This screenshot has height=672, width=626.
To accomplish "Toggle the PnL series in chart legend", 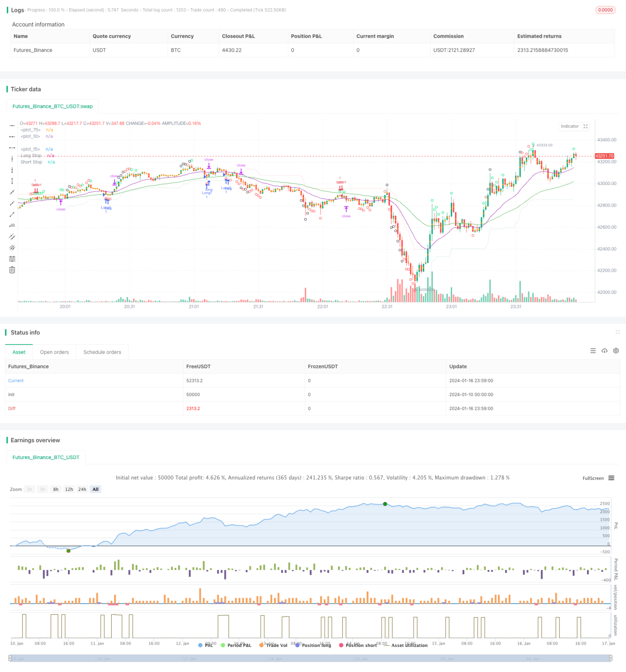I will [x=206, y=645].
